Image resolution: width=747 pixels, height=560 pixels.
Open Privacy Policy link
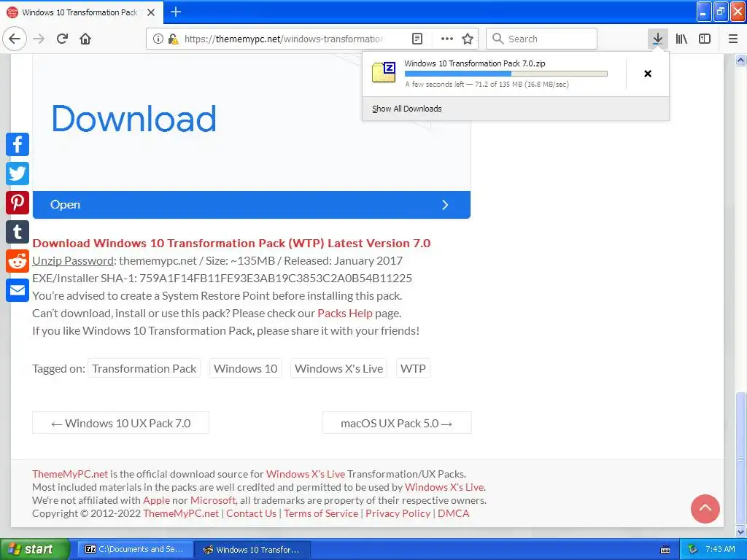click(x=398, y=513)
